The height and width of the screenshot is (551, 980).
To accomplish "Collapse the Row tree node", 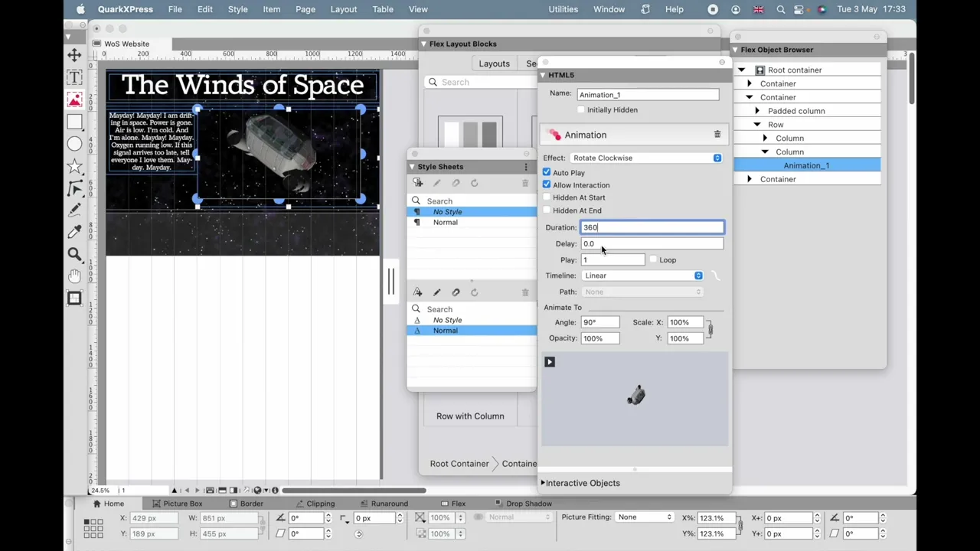I will click(x=757, y=125).
